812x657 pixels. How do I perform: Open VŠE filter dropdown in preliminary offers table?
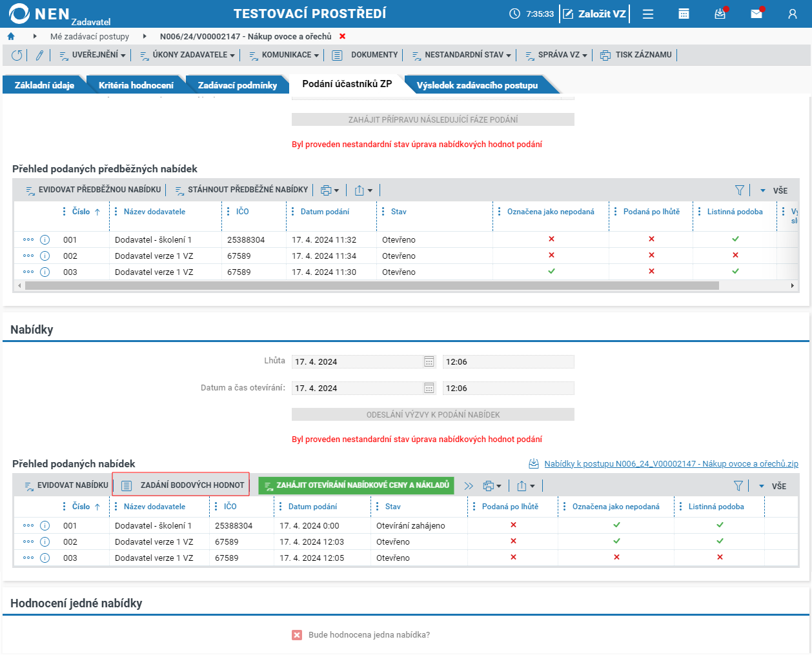(x=774, y=190)
